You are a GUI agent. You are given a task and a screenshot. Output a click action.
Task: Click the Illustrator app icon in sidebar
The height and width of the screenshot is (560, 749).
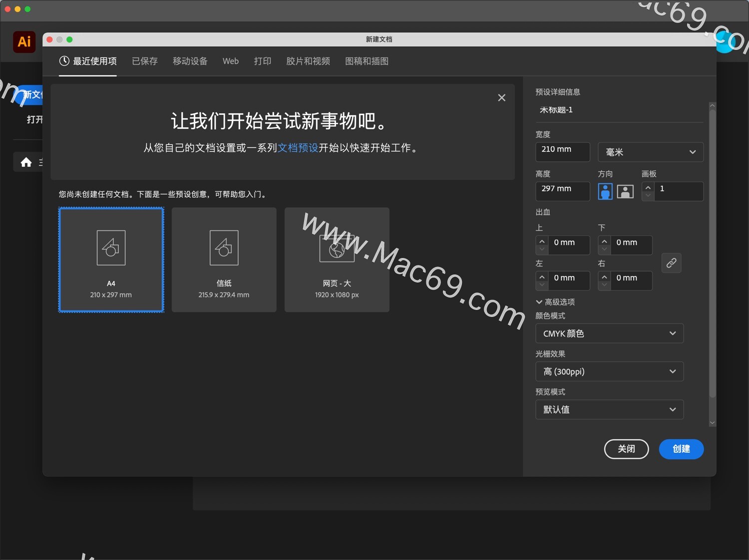coord(23,42)
